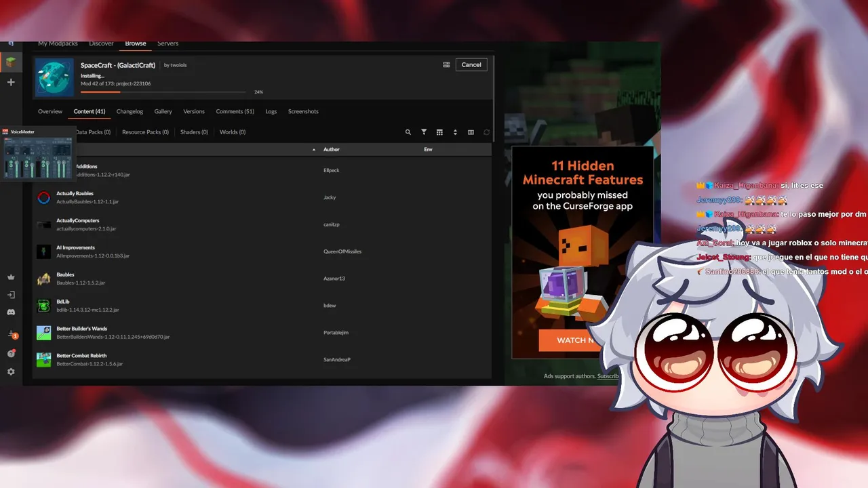Screen dimensions: 868x488
Task: Click author canitzp
Action: click(332, 224)
